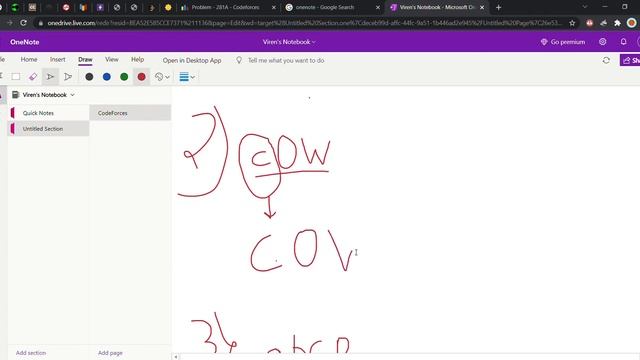
Task: Switch to the yellow sun pinned tab
Action: (x=168, y=7)
